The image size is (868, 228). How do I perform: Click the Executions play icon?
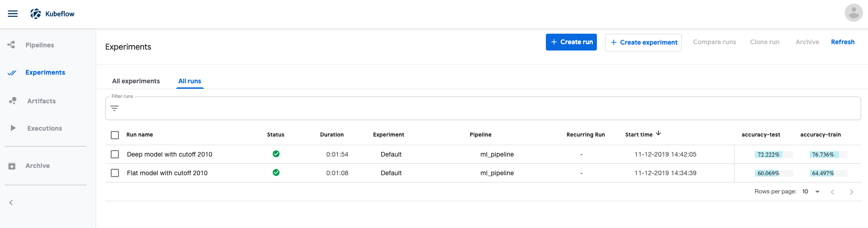13,128
